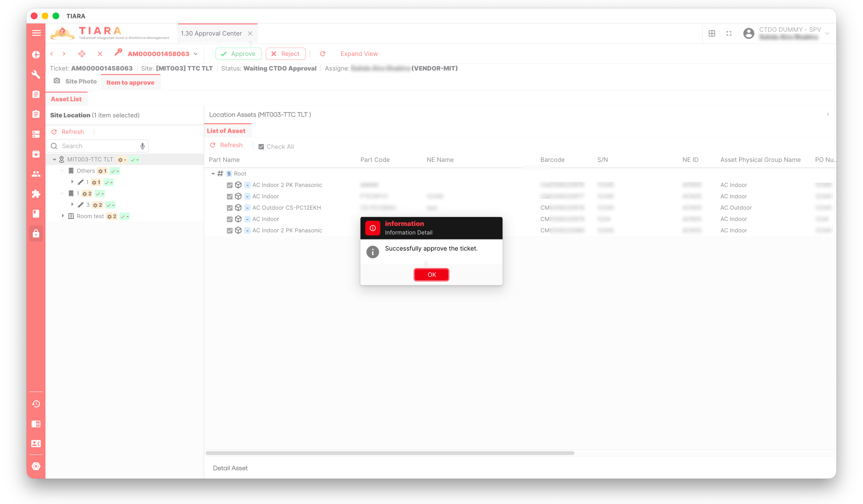863x504 pixels.
Task: Expand the Room test tree node
Action: (63, 216)
